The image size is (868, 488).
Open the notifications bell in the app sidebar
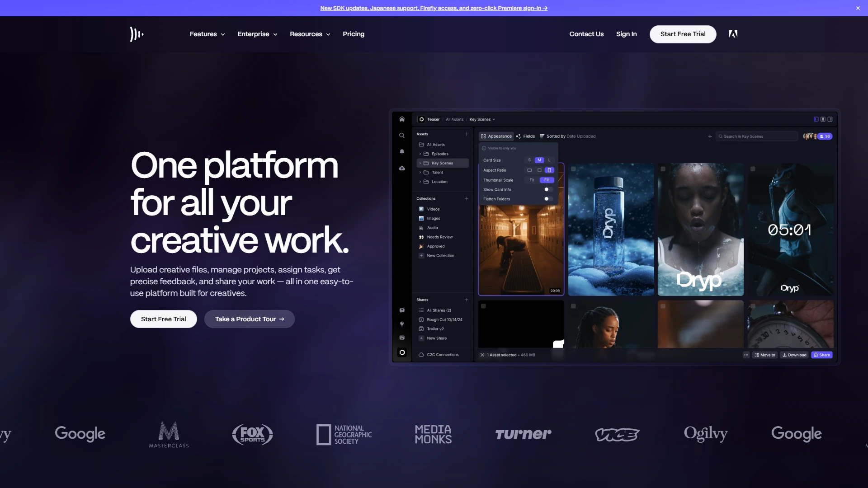402,152
